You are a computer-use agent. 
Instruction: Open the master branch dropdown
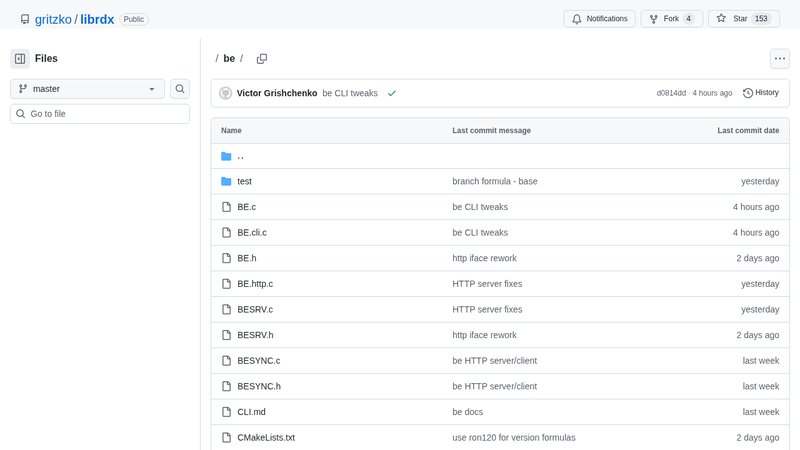pos(87,89)
